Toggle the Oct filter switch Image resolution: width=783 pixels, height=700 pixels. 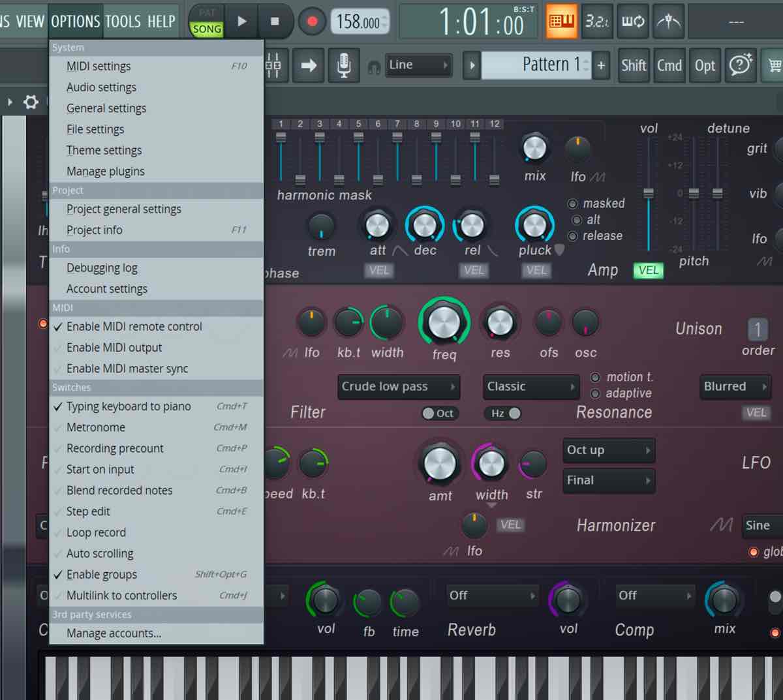click(439, 413)
